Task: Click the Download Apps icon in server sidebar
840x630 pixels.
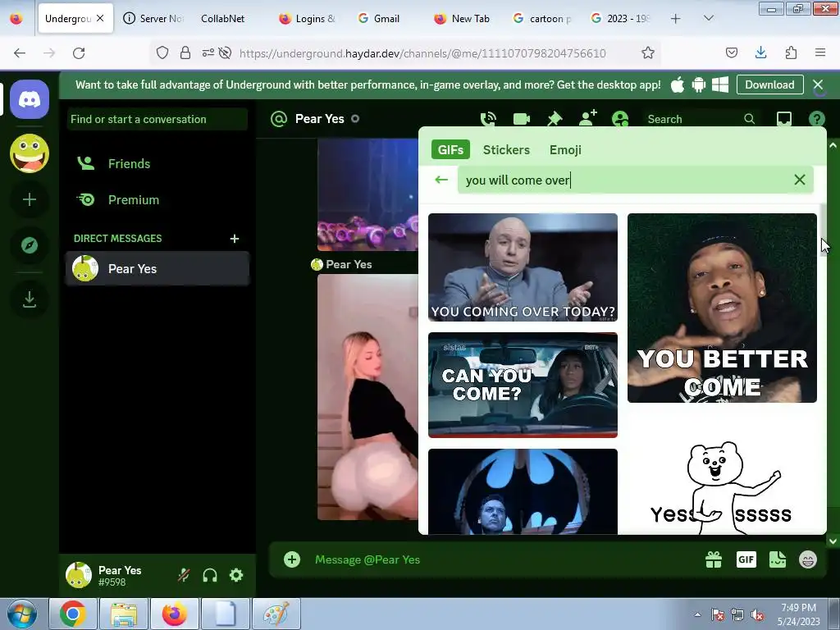Action: coord(30,299)
